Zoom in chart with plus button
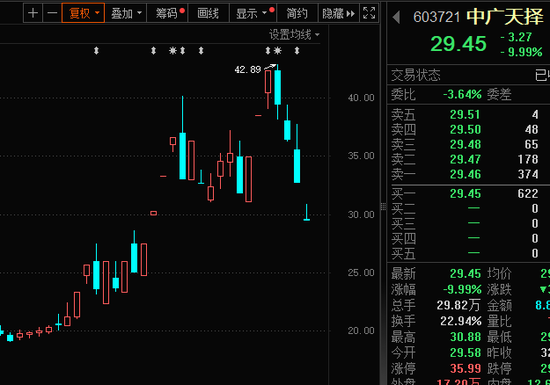 pos(33,13)
